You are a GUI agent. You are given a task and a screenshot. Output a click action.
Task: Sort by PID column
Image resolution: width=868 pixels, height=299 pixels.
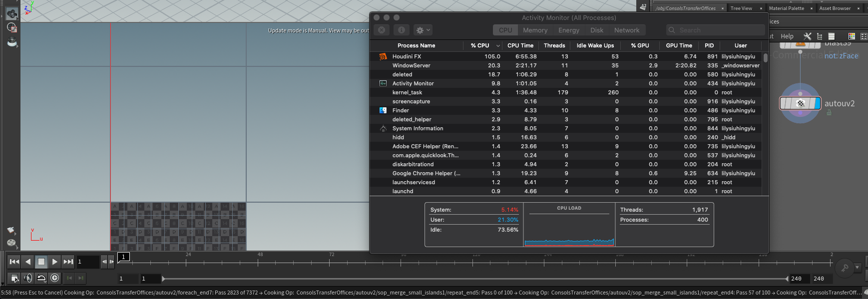pyautogui.click(x=709, y=45)
